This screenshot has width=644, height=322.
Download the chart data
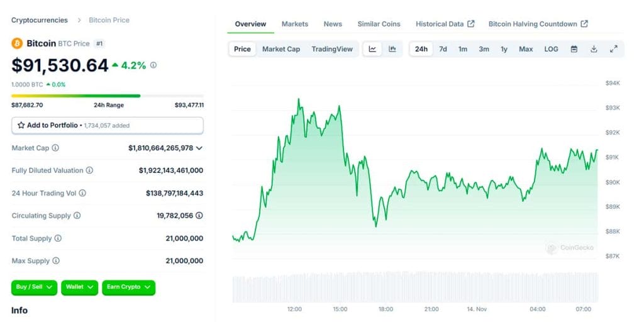[594, 49]
